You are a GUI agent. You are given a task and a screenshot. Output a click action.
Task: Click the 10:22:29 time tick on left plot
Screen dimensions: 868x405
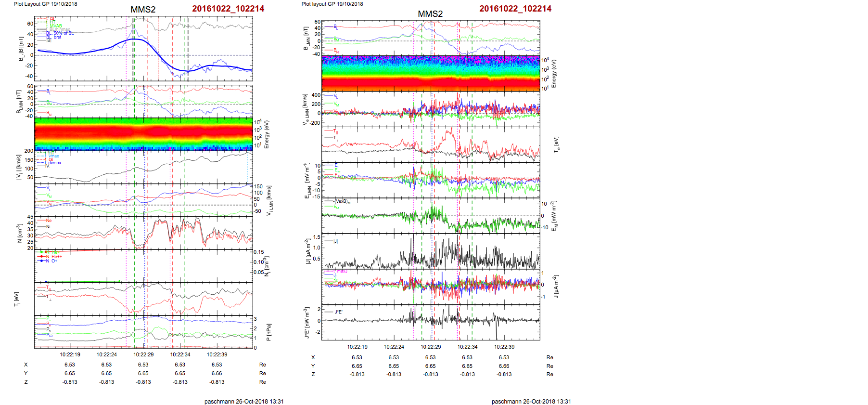(x=143, y=354)
